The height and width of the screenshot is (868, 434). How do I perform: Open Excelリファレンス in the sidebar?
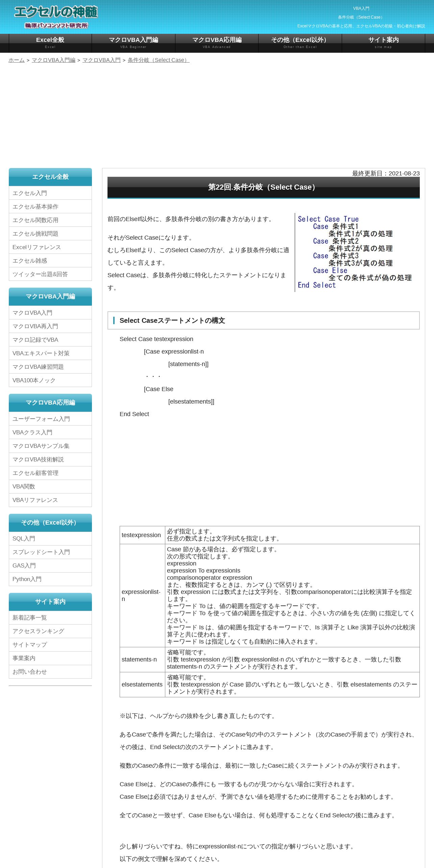50,247
